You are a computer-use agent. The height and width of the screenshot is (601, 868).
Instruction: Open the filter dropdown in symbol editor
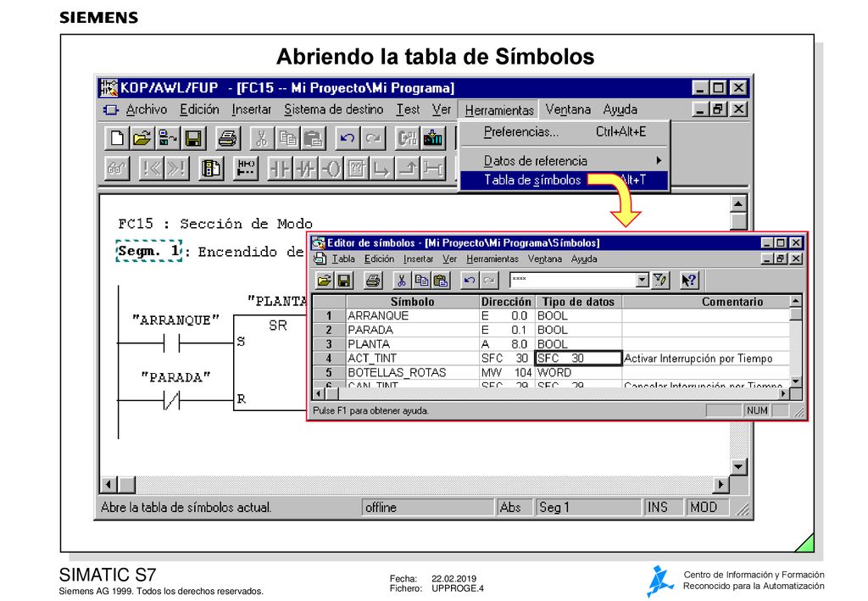643,280
